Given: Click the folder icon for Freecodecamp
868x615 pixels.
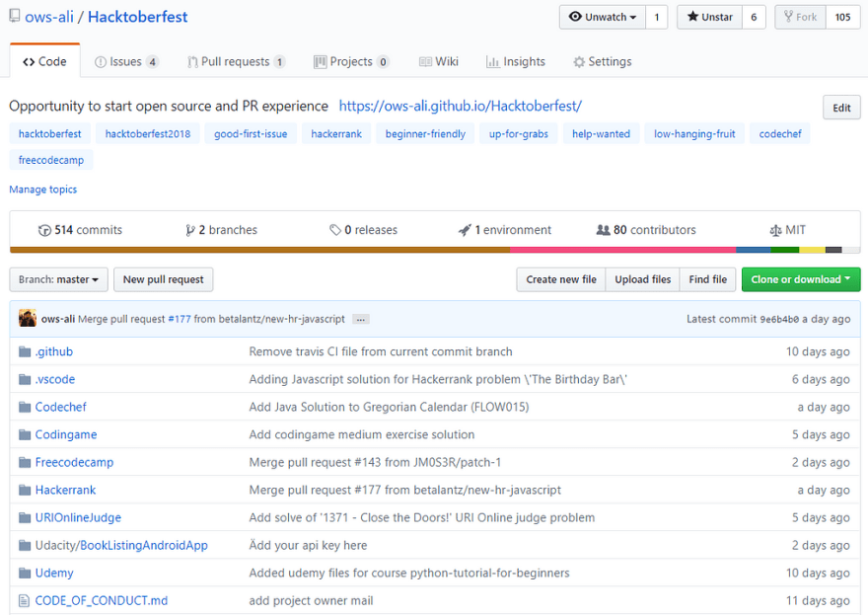Looking at the screenshot, I should [25, 463].
